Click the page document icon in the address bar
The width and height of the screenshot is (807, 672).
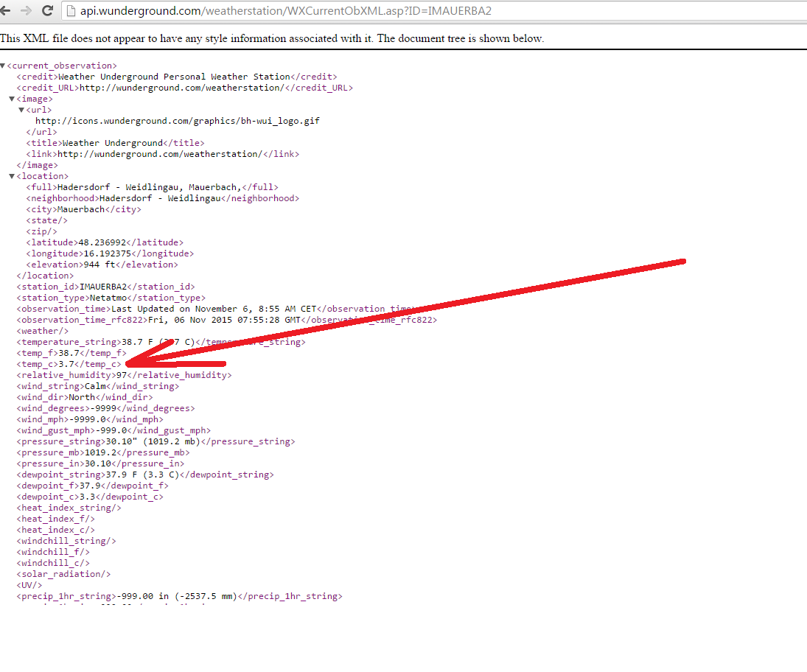pyautogui.click(x=71, y=11)
